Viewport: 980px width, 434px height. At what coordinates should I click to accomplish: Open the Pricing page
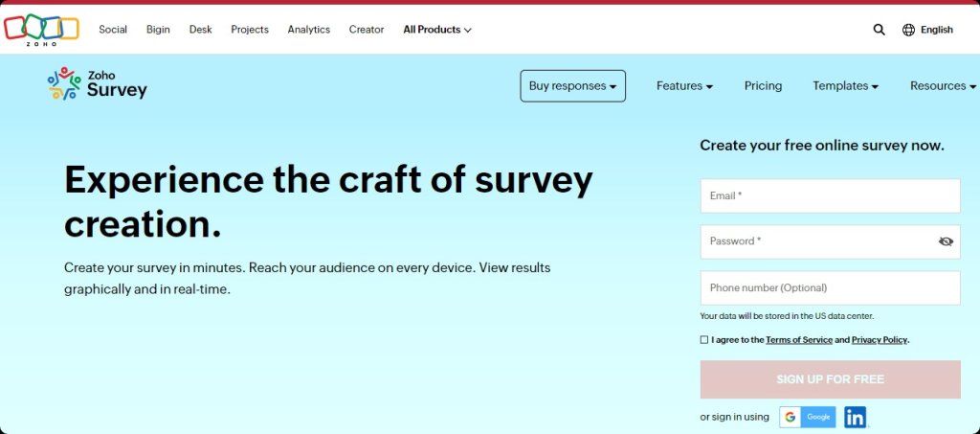pos(763,86)
